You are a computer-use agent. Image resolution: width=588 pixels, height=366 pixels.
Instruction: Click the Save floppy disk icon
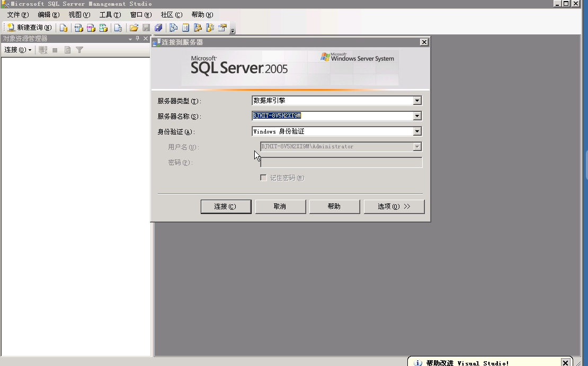[x=146, y=28]
